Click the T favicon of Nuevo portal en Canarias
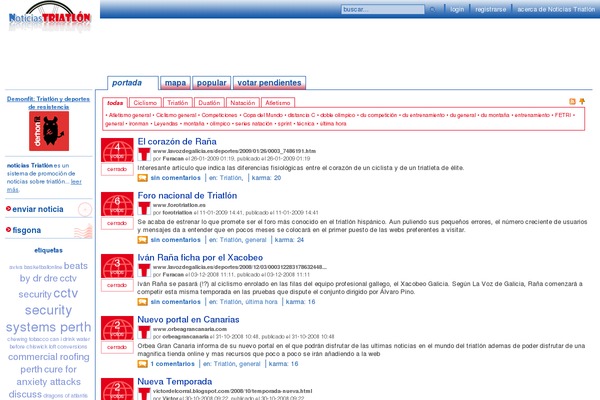This screenshot has width=600, height=400. [144, 332]
